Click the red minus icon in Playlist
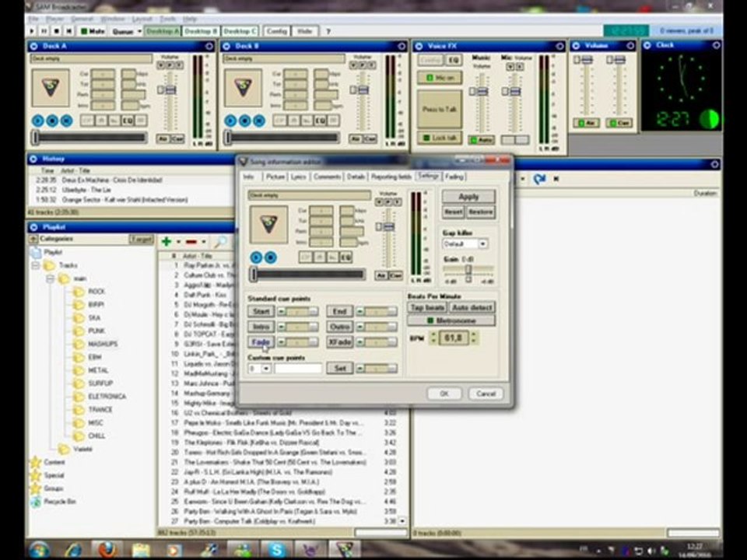Screen dimensions: 747x560 tap(191, 242)
